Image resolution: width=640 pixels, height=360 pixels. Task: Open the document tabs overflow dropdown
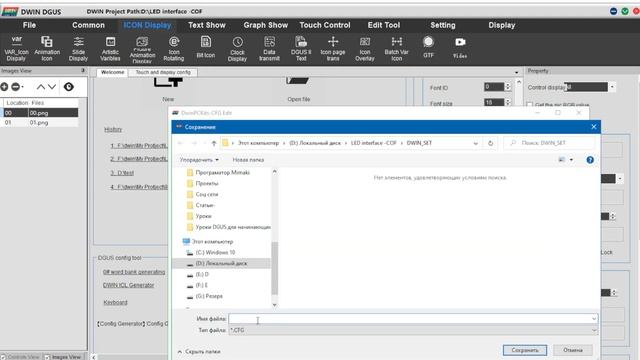click(516, 72)
